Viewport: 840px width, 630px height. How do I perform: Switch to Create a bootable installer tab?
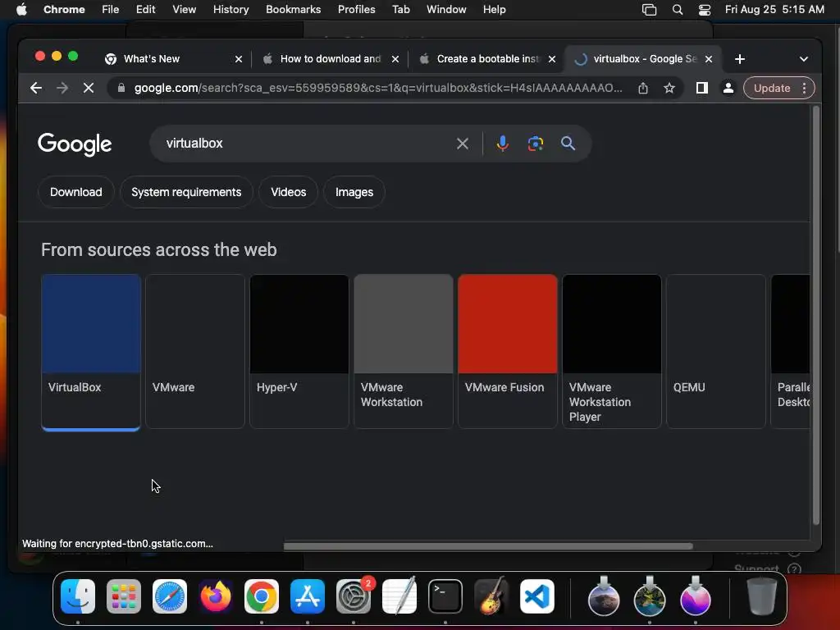[x=485, y=59]
